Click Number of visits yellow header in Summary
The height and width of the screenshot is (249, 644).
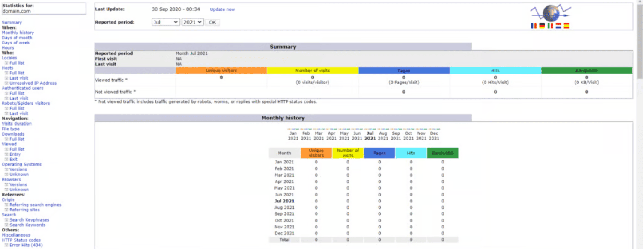pyautogui.click(x=313, y=71)
